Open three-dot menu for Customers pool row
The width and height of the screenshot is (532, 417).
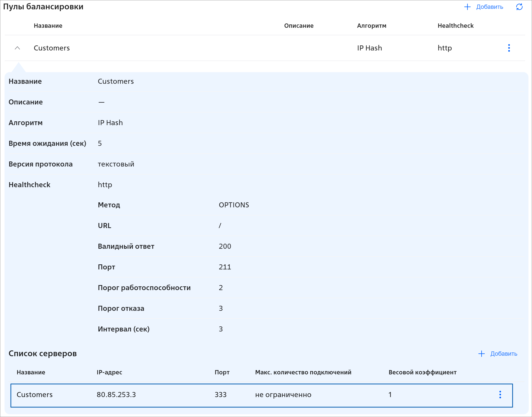pos(509,48)
